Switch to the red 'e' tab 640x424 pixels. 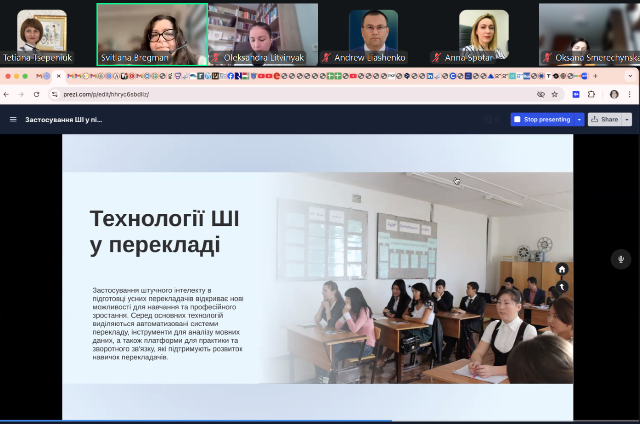[x=276, y=76]
